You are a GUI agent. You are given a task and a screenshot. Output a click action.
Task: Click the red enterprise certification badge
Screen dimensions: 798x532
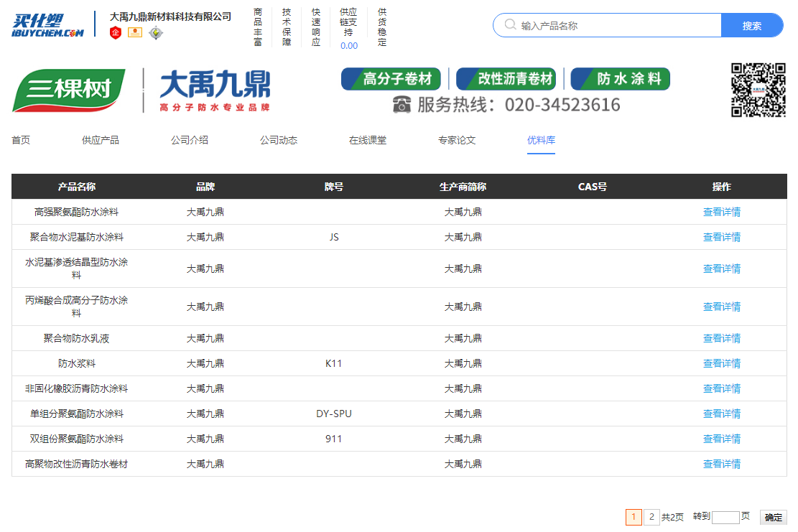(116, 33)
